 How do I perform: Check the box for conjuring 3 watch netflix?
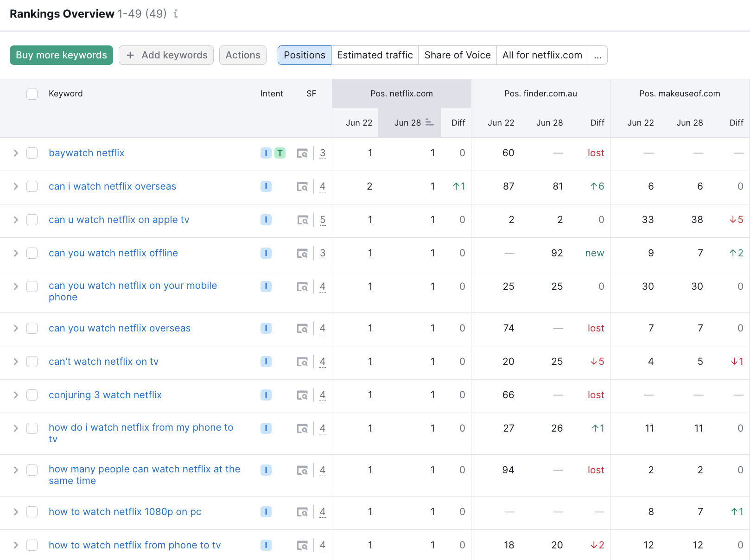point(32,395)
